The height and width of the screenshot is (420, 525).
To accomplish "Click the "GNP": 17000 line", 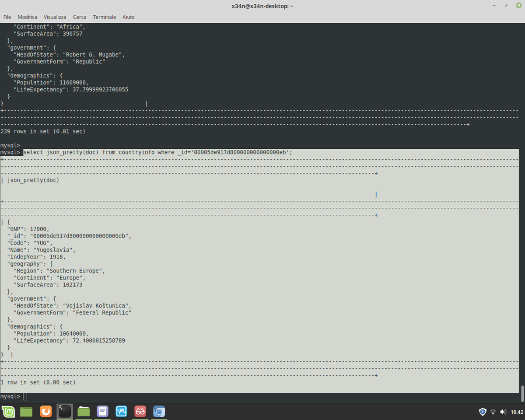I will [x=28, y=229].
